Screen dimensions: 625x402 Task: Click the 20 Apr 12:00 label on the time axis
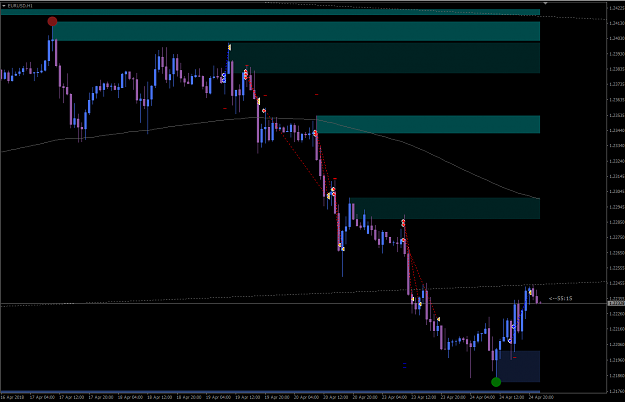(x=336, y=397)
